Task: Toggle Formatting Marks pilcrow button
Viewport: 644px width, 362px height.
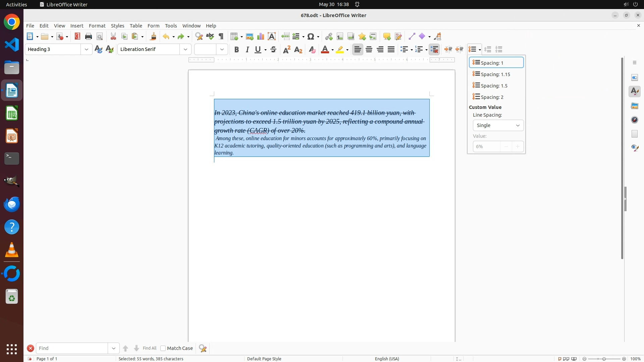Action: (x=221, y=37)
